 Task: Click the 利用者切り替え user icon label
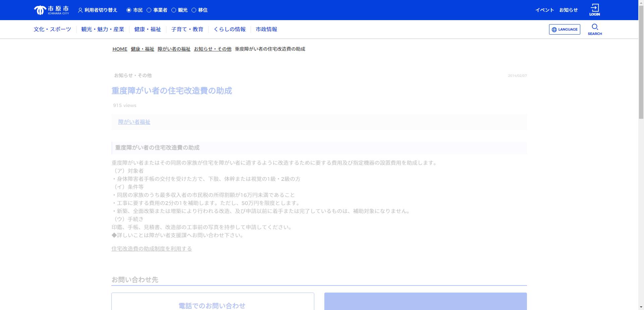point(98,10)
